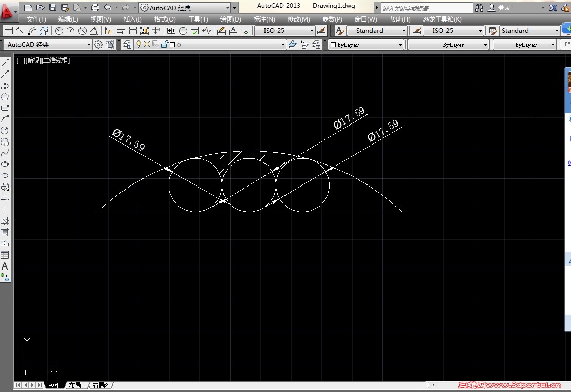Viewport: 571px width, 392px height.
Task: Open the 标注(N) menu
Action: coord(264,19)
